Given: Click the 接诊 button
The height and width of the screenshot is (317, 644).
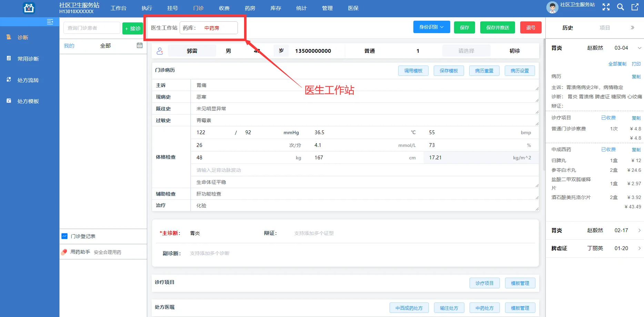Looking at the screenshot, I should (x=132, y=28).
